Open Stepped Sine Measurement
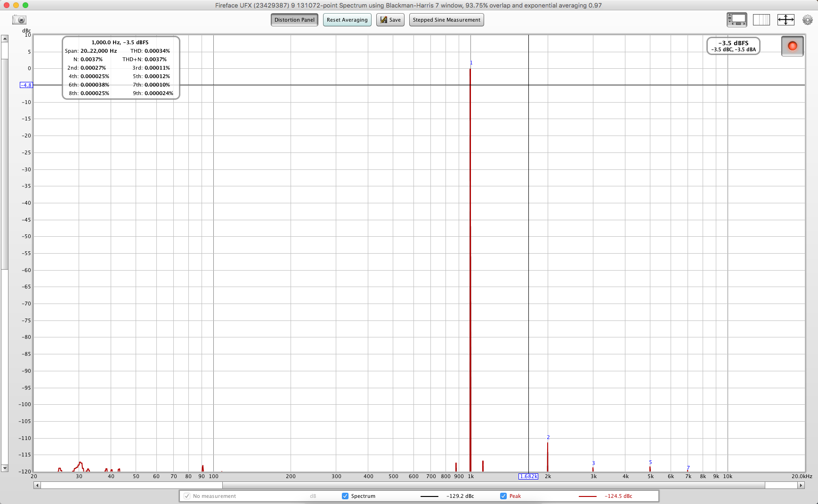Viewport: 818px width, 504px height. coord(446,20)
